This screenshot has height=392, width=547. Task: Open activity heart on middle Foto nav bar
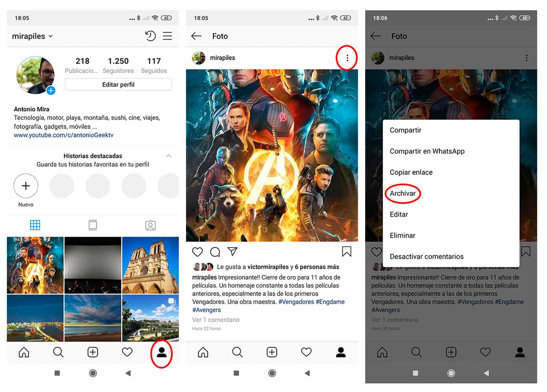pos(306,352)
